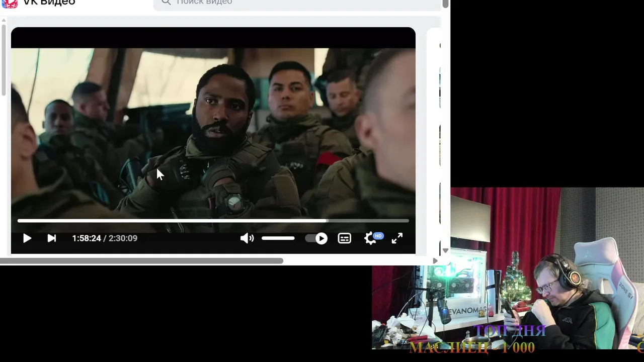Click the magnifier search icon

(166, 3)
